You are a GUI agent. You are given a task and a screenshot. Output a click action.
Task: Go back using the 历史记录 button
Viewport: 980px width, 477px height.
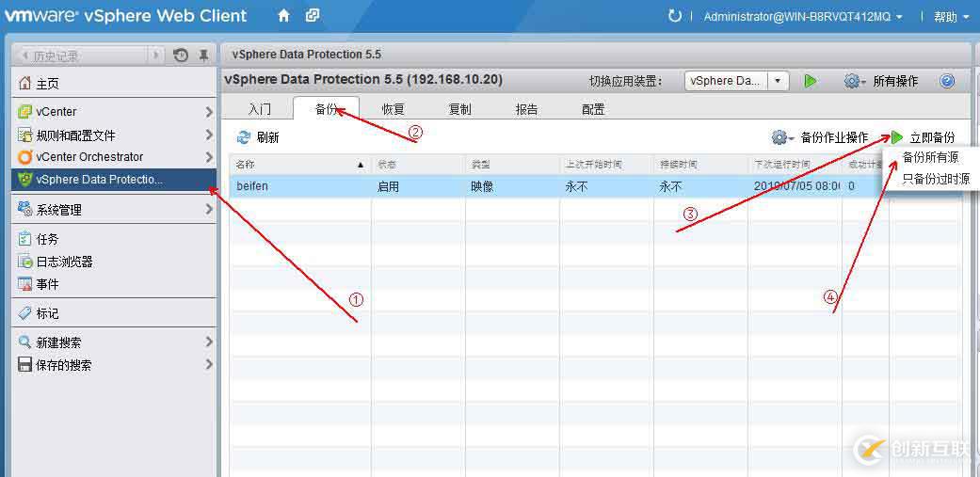point(81,56)
